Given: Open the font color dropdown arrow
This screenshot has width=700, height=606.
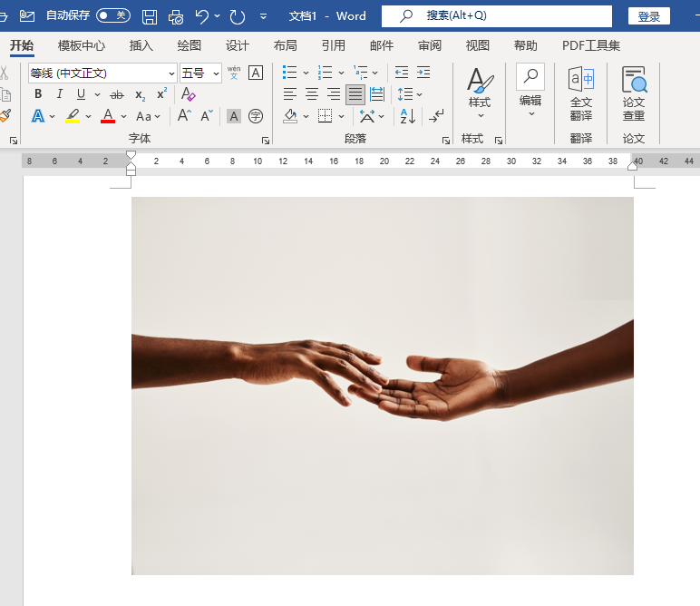Looking at the screenshot, I should point(123,117).
